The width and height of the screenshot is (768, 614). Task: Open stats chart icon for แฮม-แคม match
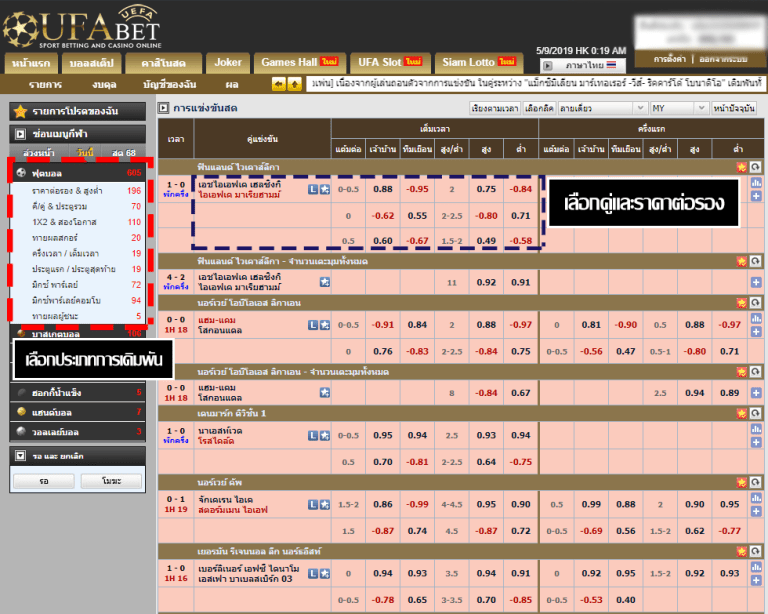click(x=756, y=319)
